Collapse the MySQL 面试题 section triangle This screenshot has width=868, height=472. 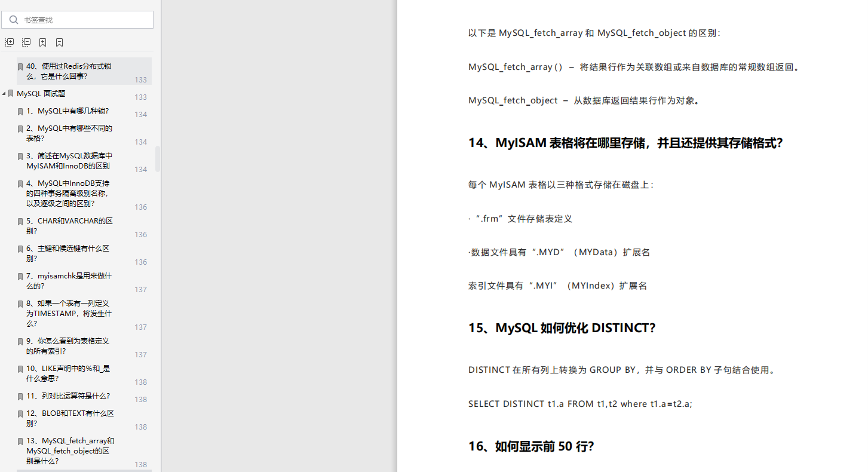[4, 93]
